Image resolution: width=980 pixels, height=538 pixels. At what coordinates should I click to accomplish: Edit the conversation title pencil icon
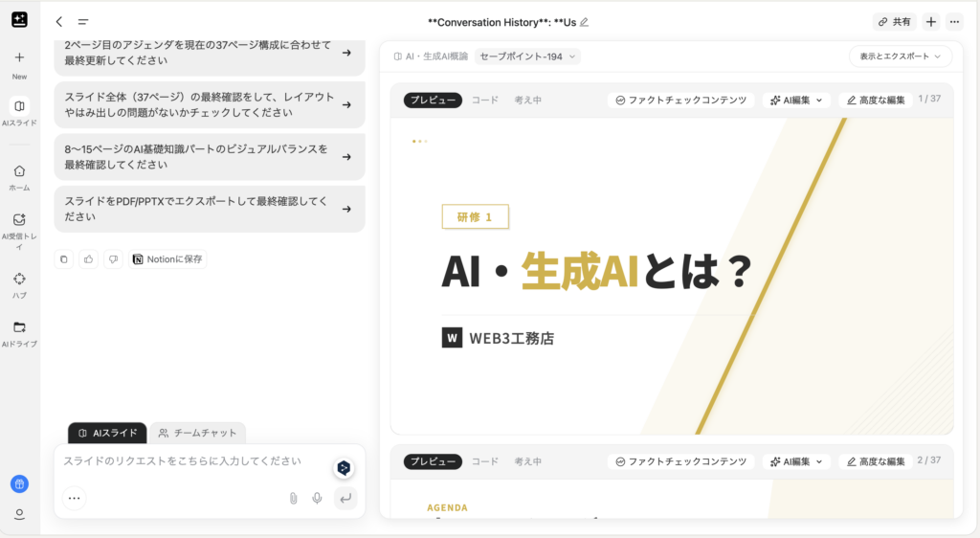(x=585, y=22)
